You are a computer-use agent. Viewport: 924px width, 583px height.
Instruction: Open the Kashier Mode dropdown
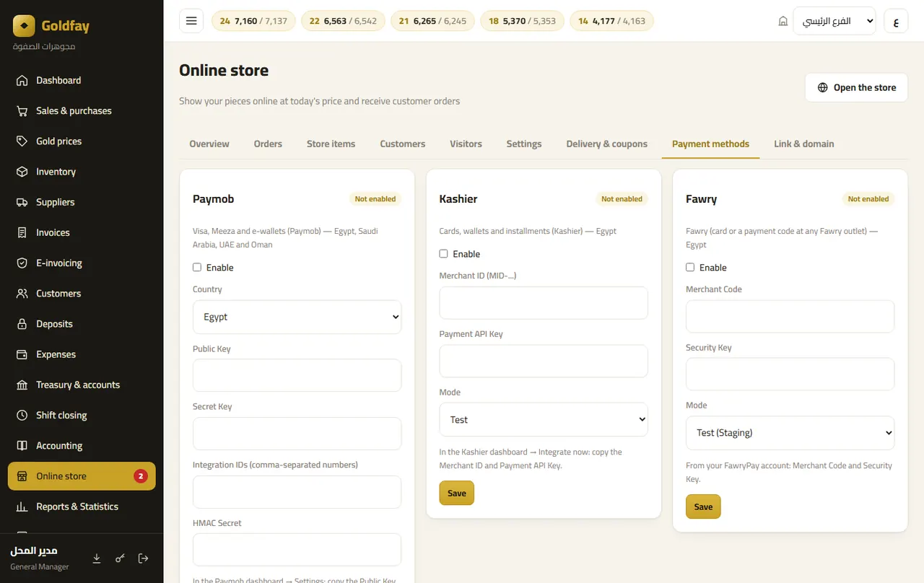tap(544, 420)
